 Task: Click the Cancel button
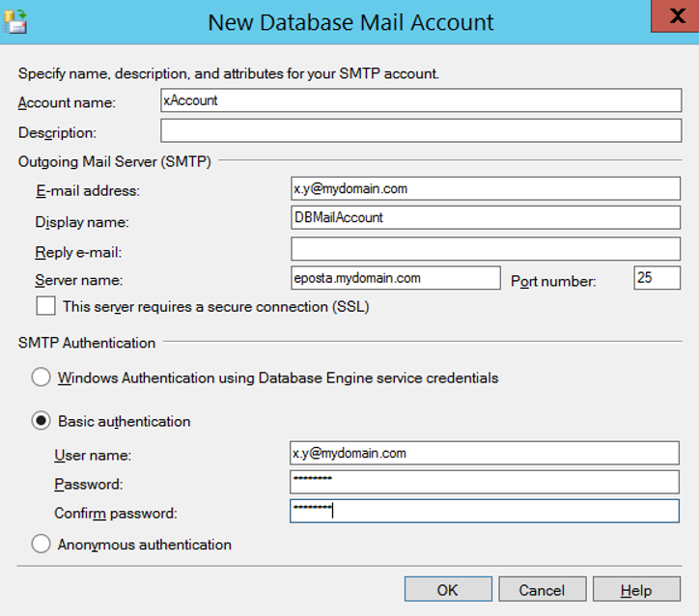point(542,589)
